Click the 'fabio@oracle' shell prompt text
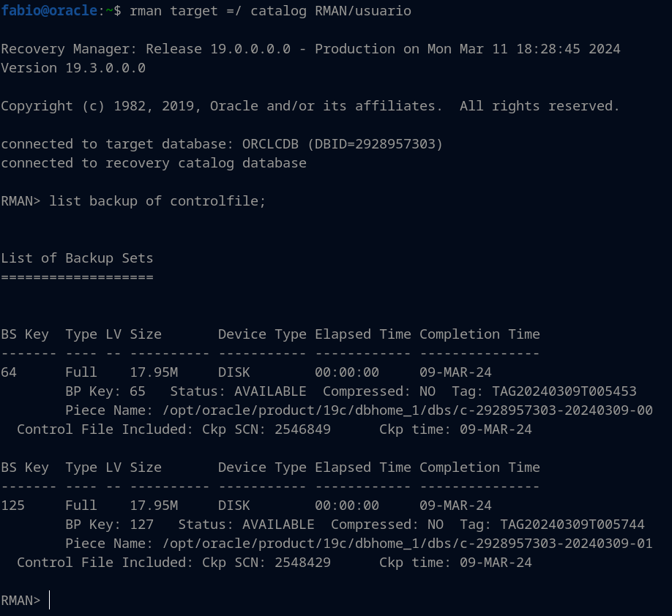The width and height of the screenshot is (672, 616). point(48,11)
